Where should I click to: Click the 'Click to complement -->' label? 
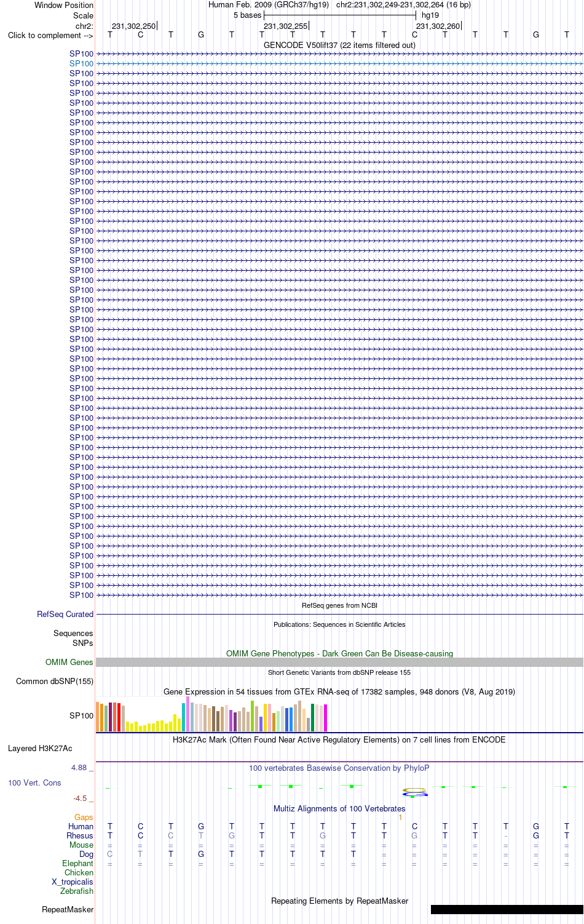pyautogui.click(x=50, y=35)
